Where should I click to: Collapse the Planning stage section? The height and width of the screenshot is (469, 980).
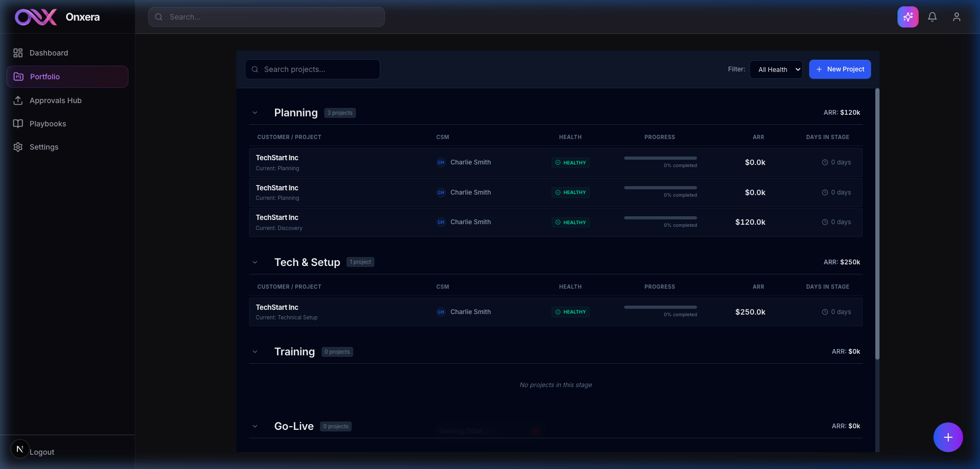[x=255, y=113]
